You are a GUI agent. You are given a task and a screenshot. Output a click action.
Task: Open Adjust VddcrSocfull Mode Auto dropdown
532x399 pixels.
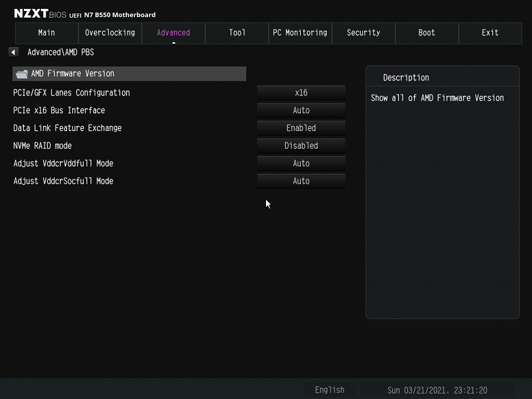coord(301,181)
